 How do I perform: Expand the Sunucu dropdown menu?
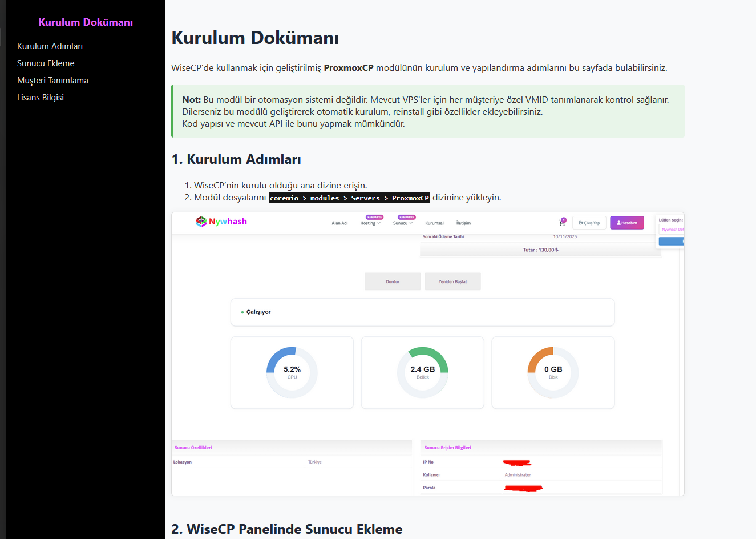click(x=403, y=223)
